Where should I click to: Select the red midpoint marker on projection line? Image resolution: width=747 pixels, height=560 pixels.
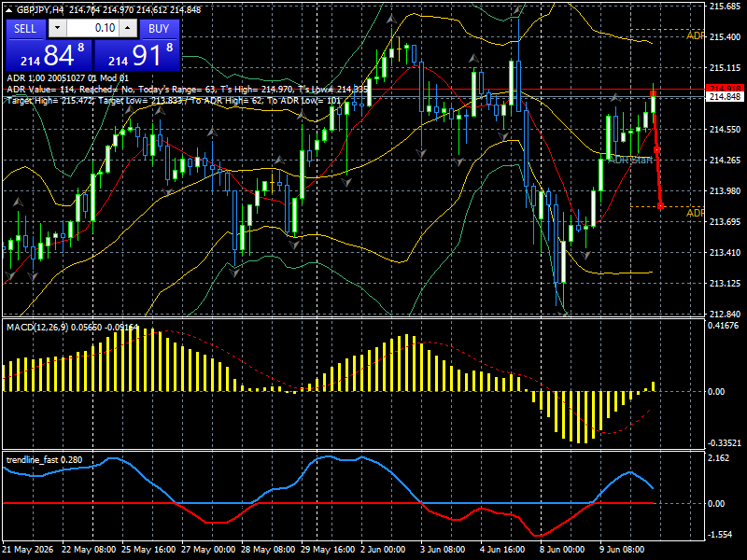[x=657, y=150]
